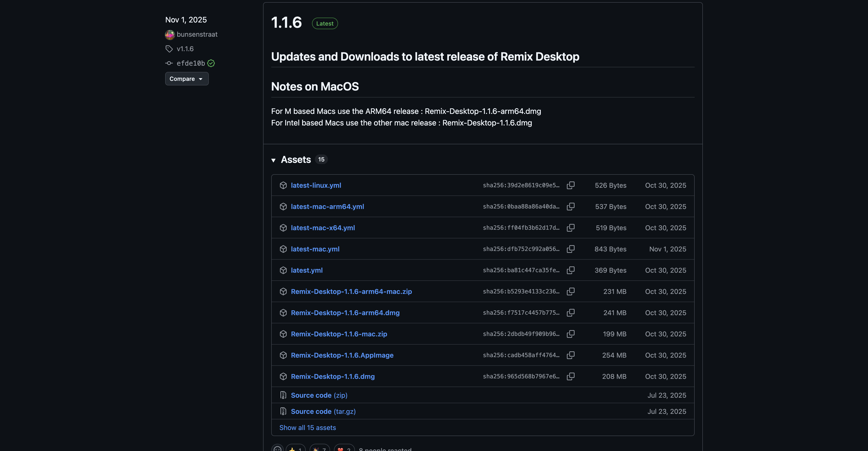
Task: Copy SHA256 hash for Remix-Desktop-1.1.6-mac.zip
Action: pos(570,334)
